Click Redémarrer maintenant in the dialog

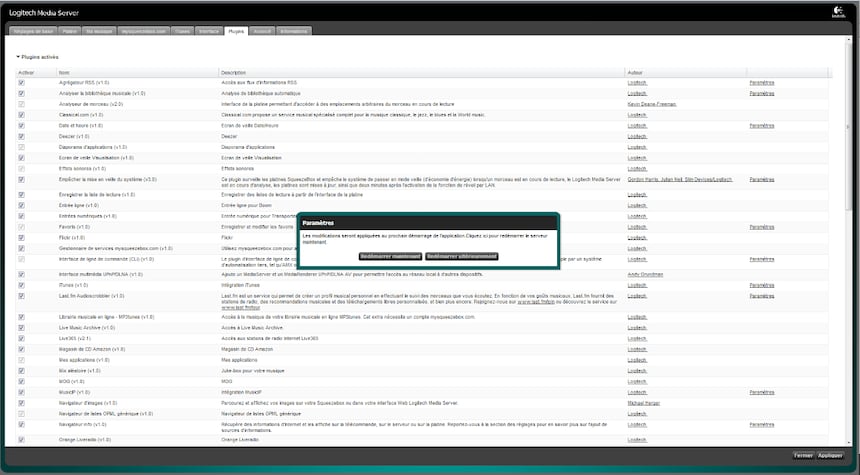coord(391,256)
